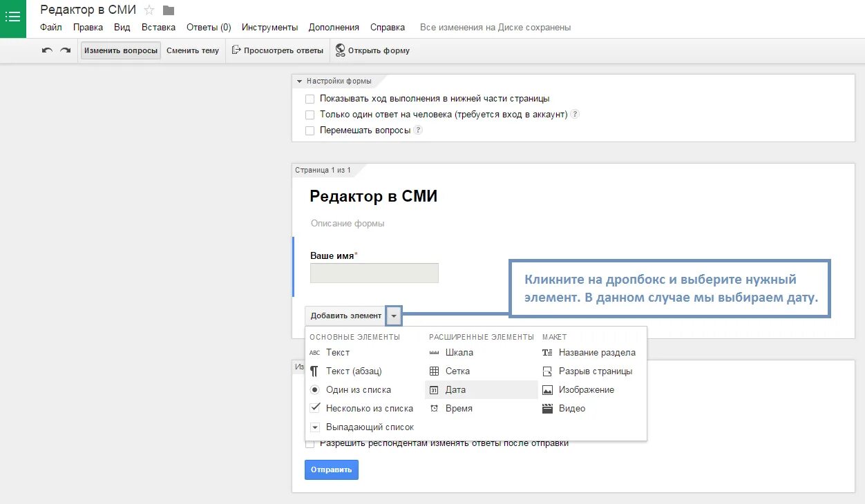Viewport: 865px width, 504px height.
Task: Choose the 'Время' clock element
Action: coord(482,408)
